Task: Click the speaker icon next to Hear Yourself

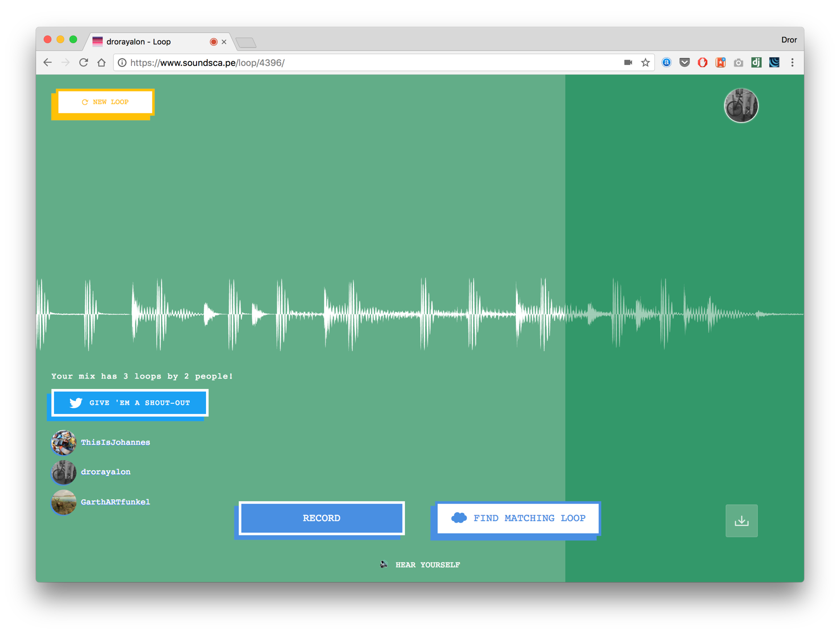Action: point(383,564)
